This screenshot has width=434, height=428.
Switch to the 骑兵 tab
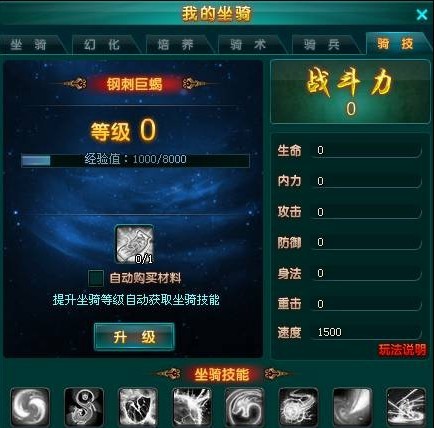(x=321, y=44)
